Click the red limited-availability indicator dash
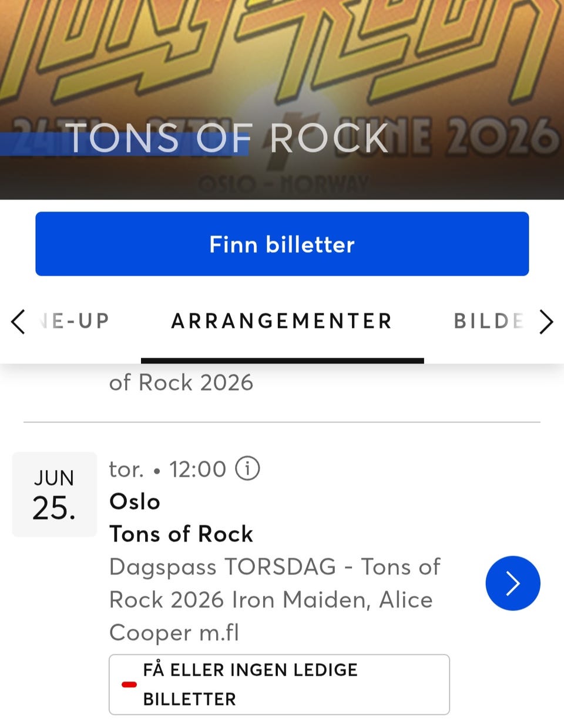This screenshot has height=728, width=564. [129, 685]
